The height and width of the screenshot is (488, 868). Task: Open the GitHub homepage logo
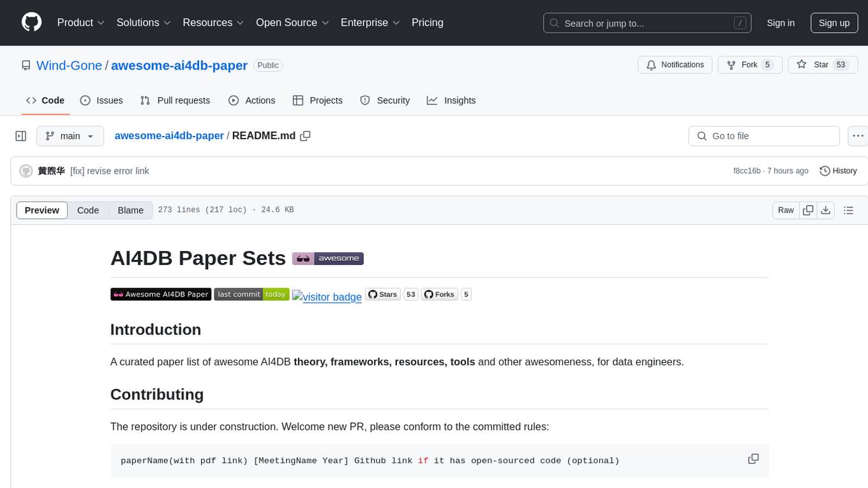(x=31, y=22)
